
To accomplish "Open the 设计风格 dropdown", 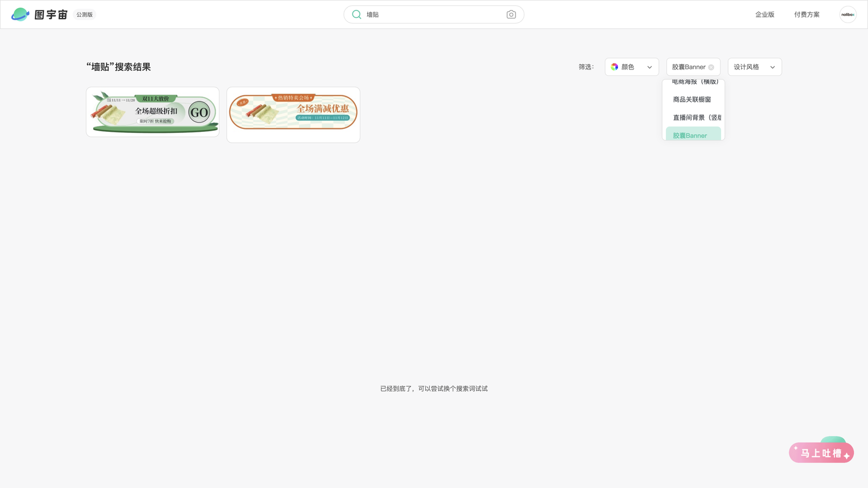I will [x=755, y=67].
